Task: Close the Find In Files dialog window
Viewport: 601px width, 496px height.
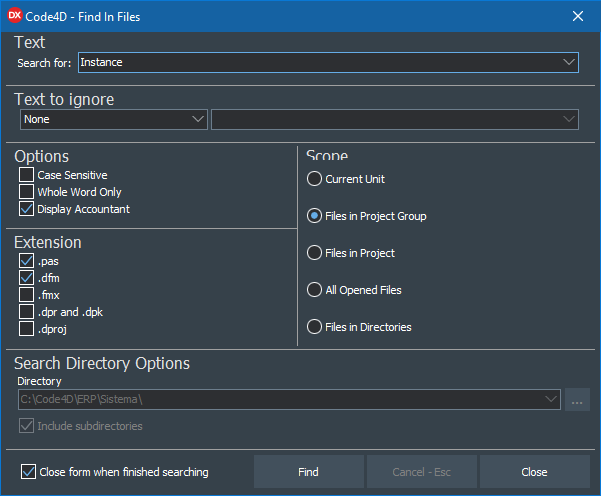Action: (x=577, y=15)
